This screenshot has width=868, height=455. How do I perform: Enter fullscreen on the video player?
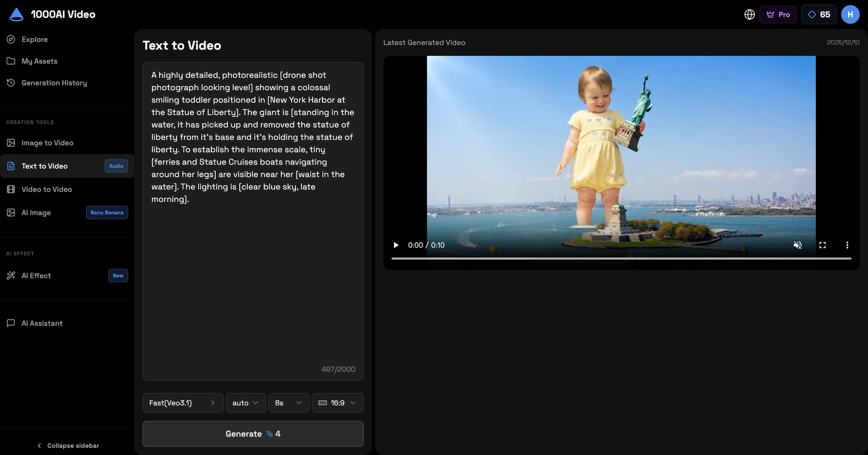pyautogui.click(x=822, y=245)
